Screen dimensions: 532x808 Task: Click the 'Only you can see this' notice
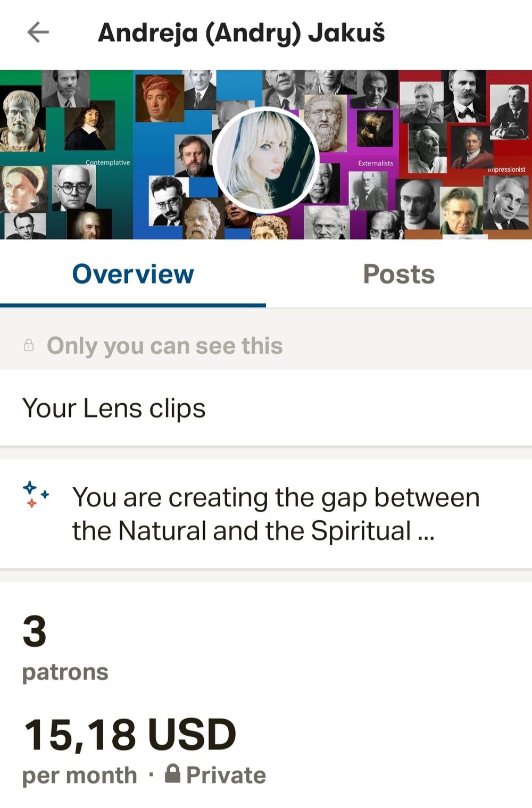(x=164, y=346)
